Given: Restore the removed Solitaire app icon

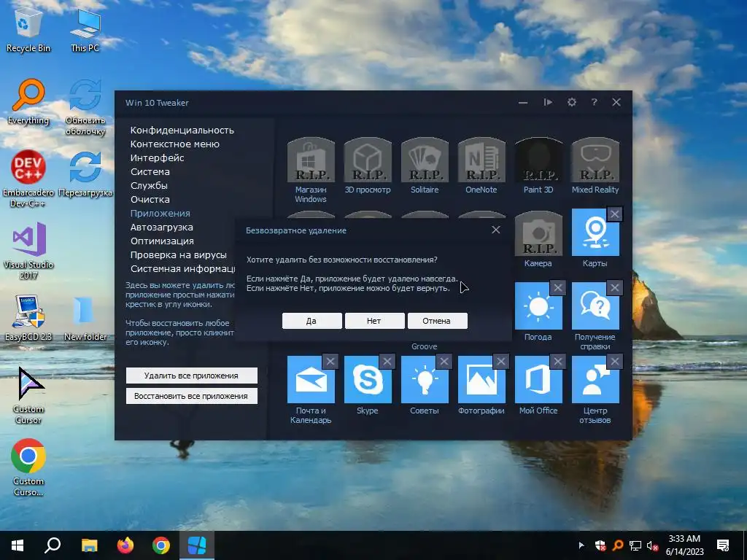Looking at the screenshot, I should [x=425, y=160].
